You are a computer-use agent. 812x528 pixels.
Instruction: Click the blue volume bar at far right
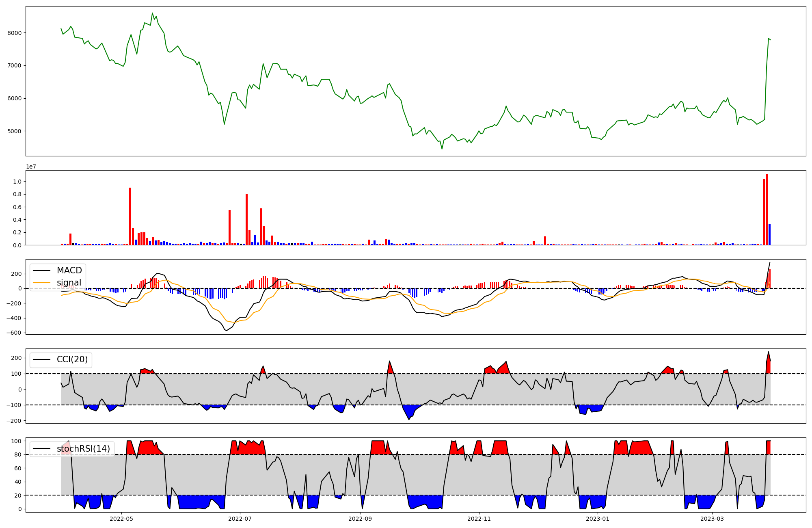coord(769,234)
